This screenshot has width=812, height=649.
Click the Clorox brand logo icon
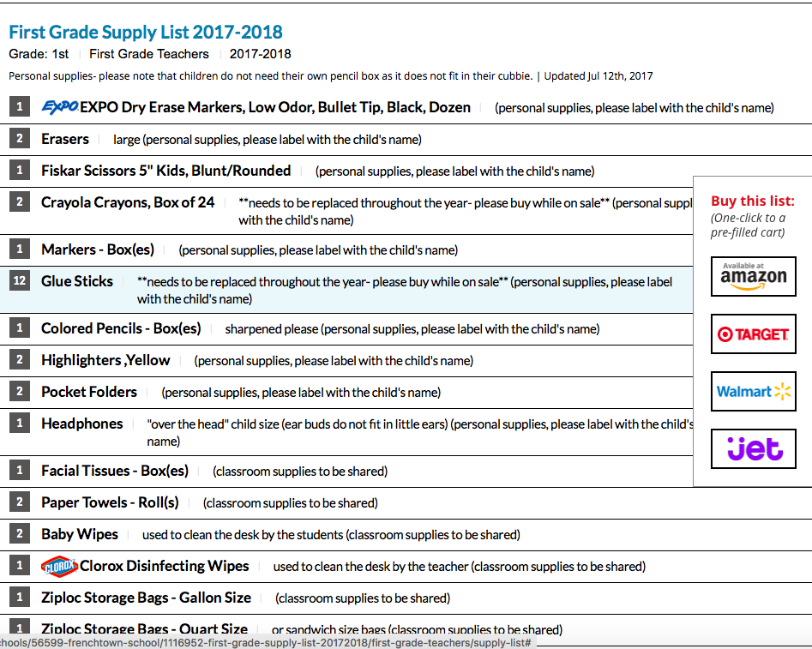(59, 566)
